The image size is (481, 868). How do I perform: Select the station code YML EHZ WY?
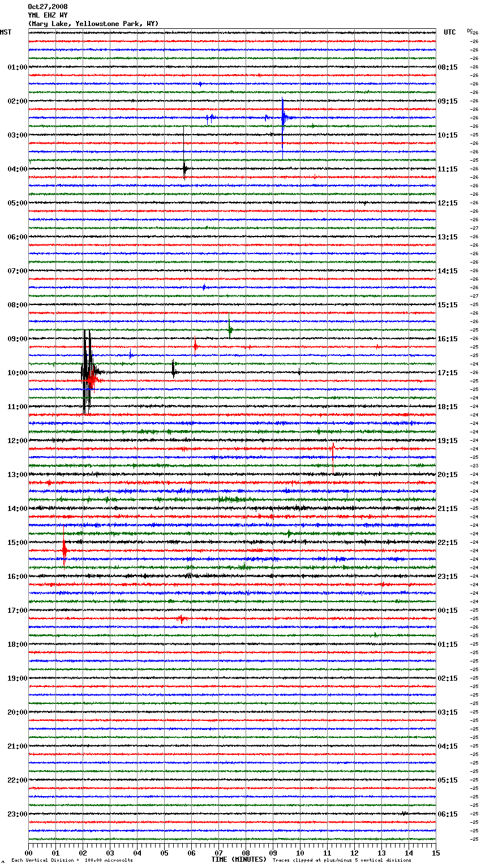48,15
